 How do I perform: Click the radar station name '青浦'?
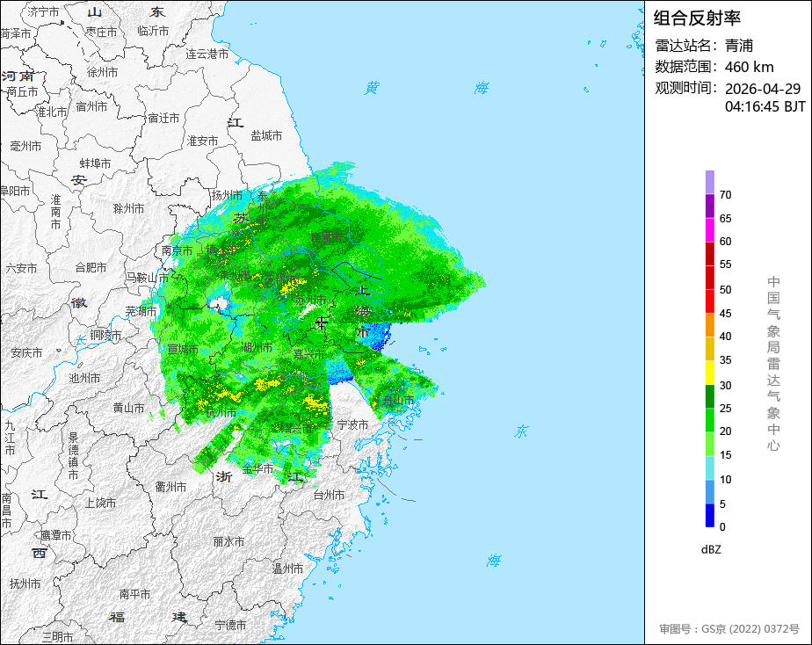(739, 46)
